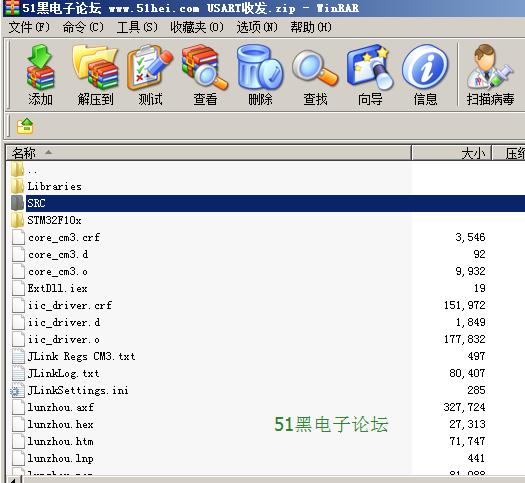Click the 删除 (Delete) trash icon
This screenshot has width=525, height=483.
(260, 68)
